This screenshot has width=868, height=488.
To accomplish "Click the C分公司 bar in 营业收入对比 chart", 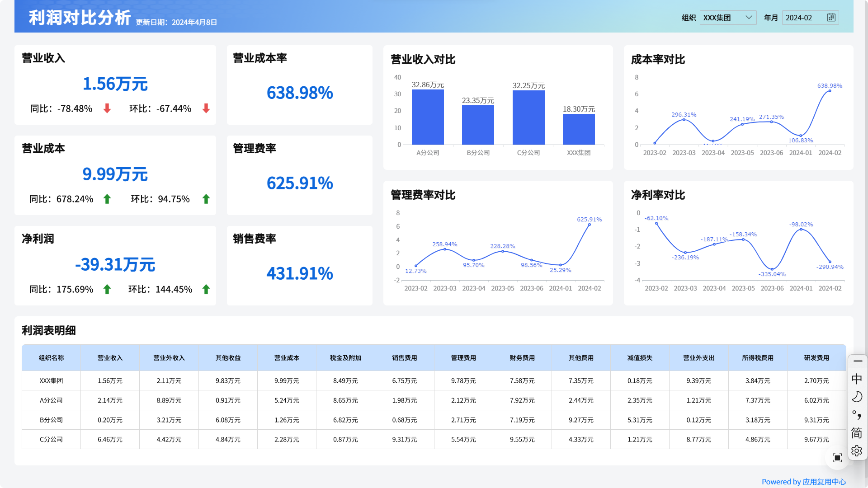I will 528,117.
